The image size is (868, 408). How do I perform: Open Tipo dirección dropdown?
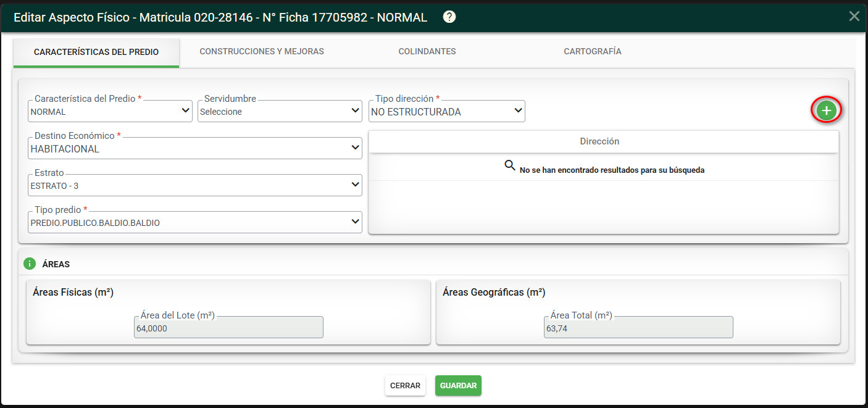447,111
